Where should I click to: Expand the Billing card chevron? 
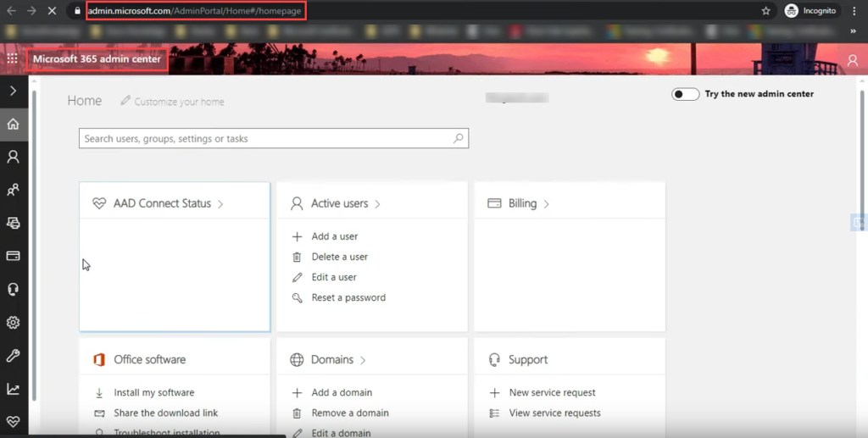[x=547, y=204]
